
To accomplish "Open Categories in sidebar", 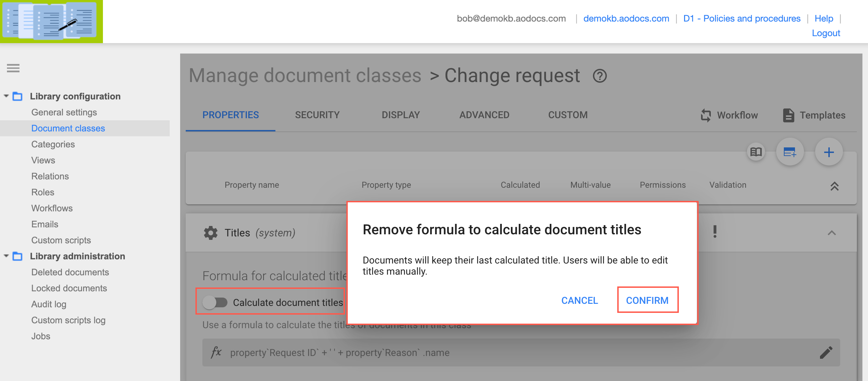I will click(53, 144).
